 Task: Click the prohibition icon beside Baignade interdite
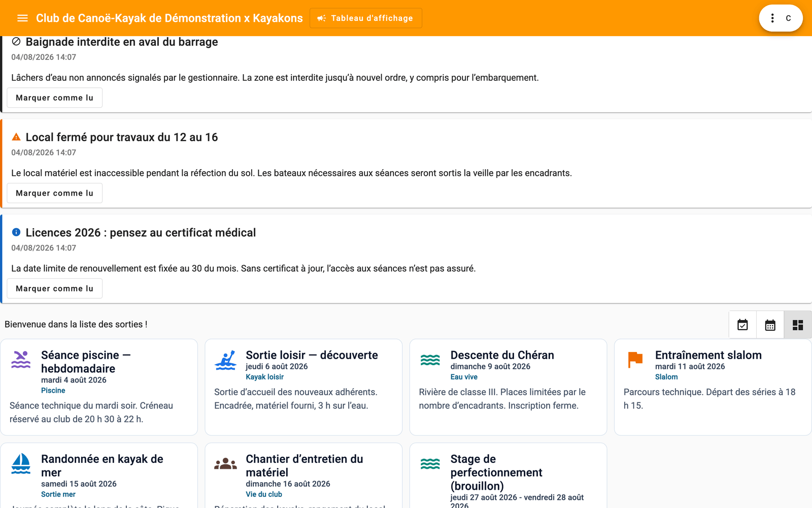16,42
